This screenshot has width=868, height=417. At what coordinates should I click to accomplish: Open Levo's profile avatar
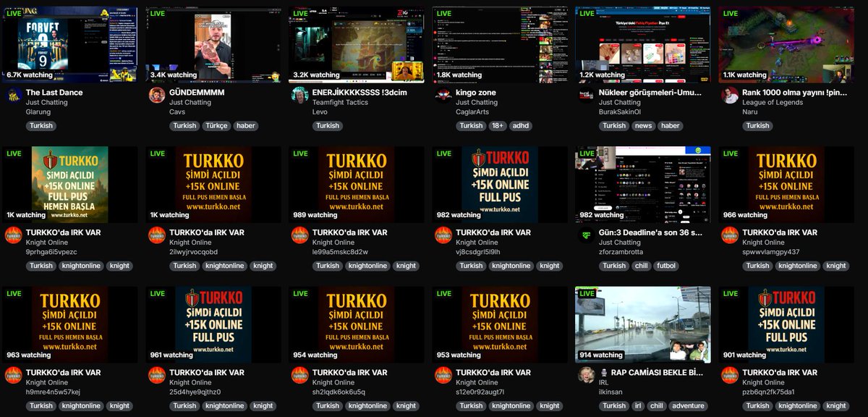point(299,96)
